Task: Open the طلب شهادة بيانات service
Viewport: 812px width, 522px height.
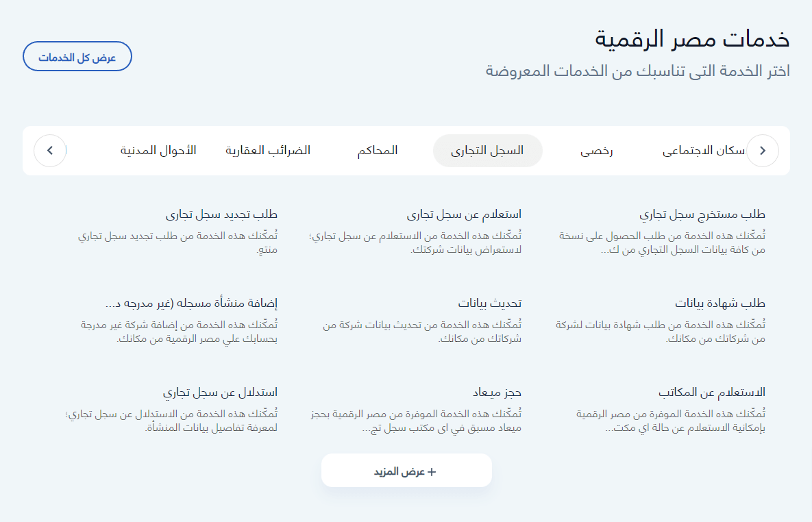Action: [x=720, y=303]
